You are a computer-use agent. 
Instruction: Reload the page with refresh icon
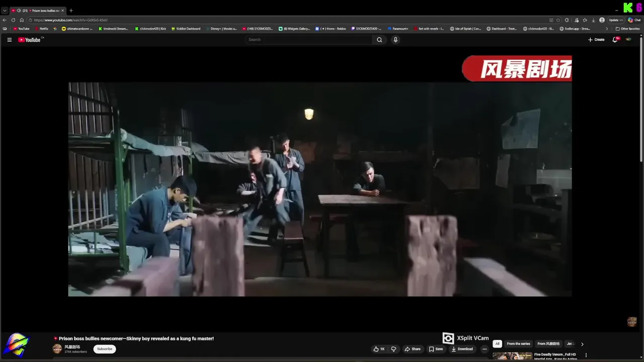click(x=13, y=20)
